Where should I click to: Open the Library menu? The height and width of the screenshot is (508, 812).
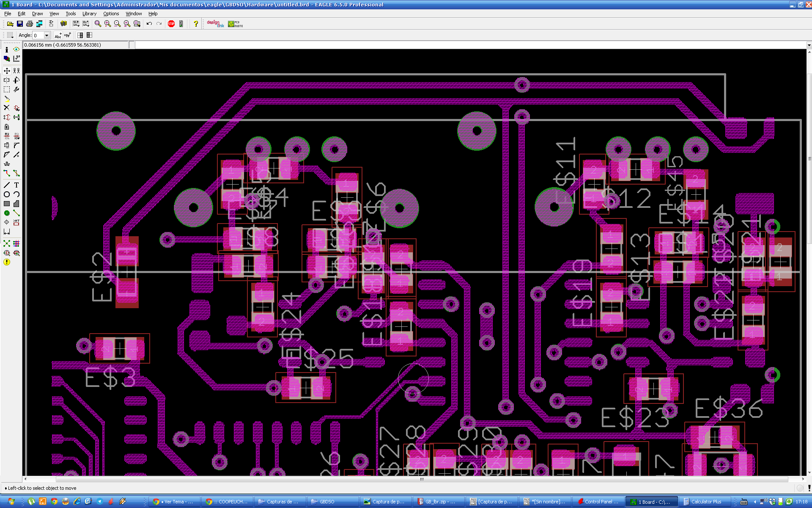(89, 14)
